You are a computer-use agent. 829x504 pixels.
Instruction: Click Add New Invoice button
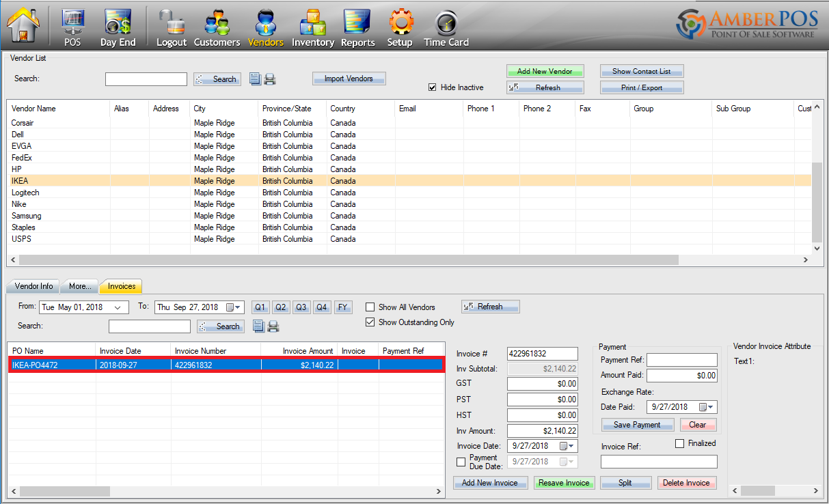pyautogui.click(x=490, y=483)
